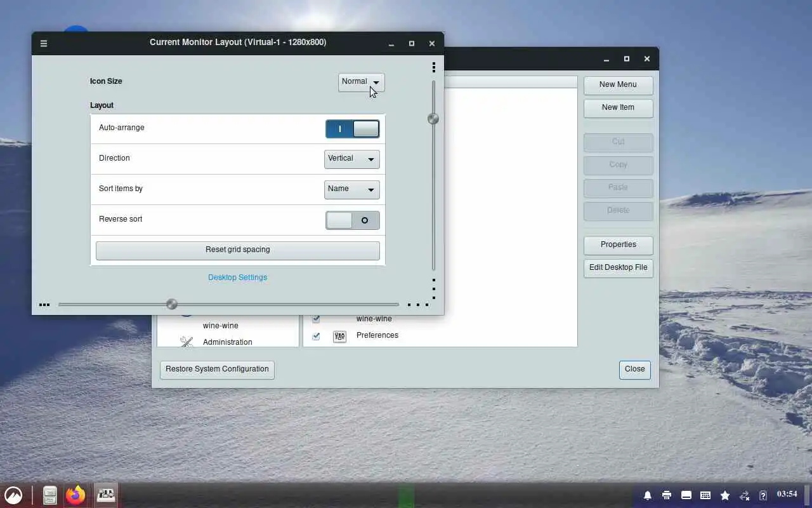
Task: Open the Desktop Settings link
Action: point(237,277)
